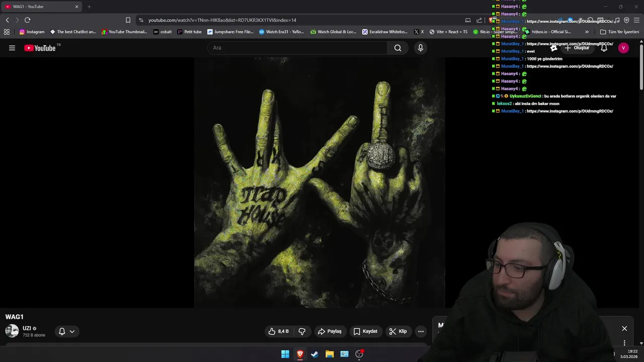Viewport: 644px width, 362px height.
Task: Open Brave browser from taskbar
Action: [x=300, y=354]
